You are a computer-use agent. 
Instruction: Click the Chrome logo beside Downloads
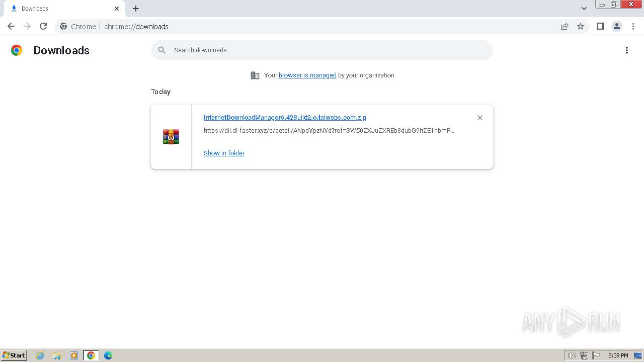(17, 50)
